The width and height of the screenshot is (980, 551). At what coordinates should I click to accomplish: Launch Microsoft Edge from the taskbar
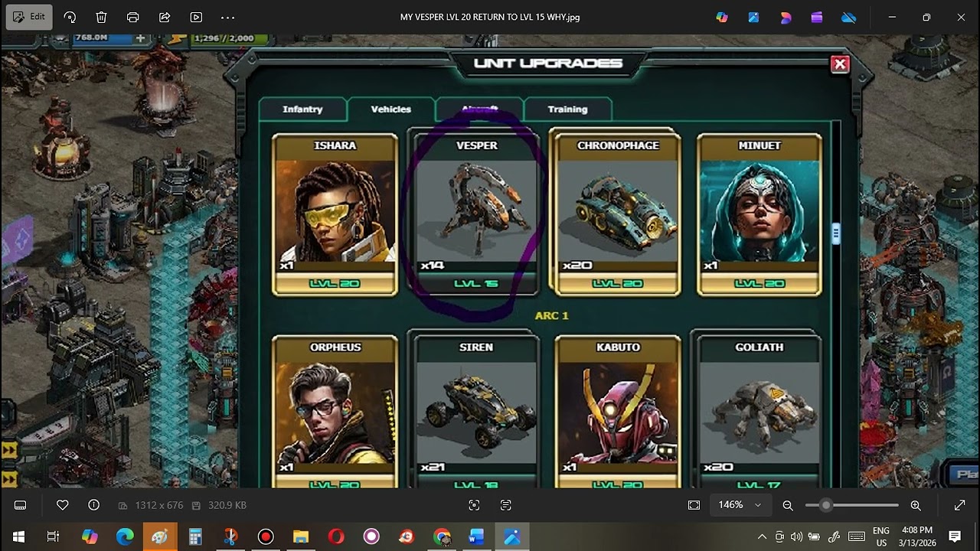124,536
